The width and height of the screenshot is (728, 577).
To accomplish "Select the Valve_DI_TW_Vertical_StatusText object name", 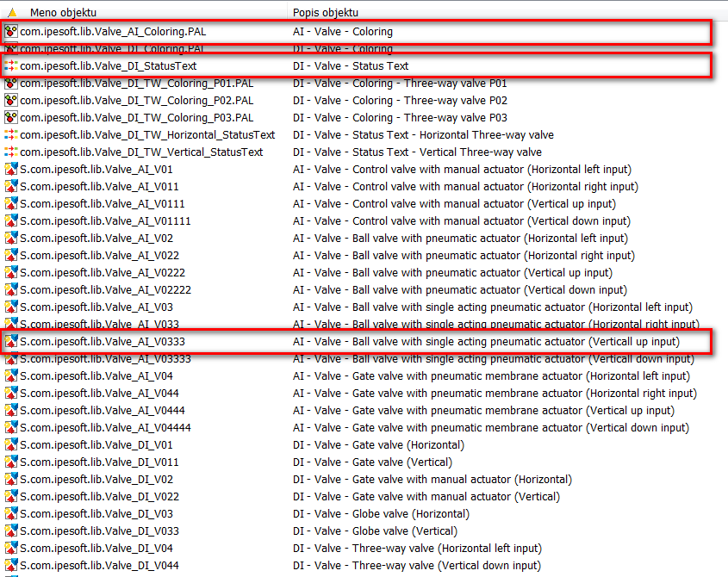I will pos(141,152).
